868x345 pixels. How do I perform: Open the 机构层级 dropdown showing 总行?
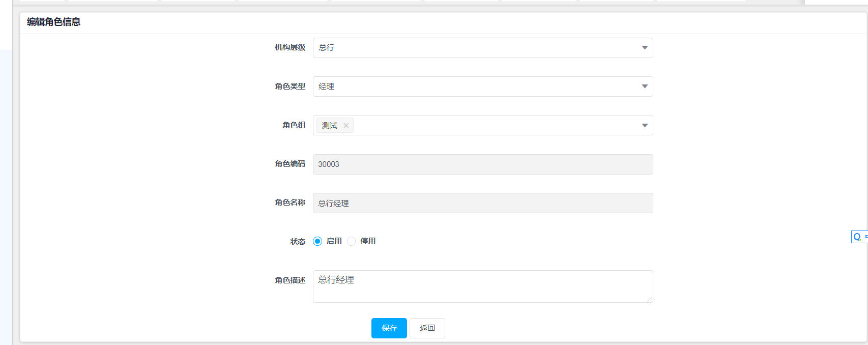click(483, 48)
